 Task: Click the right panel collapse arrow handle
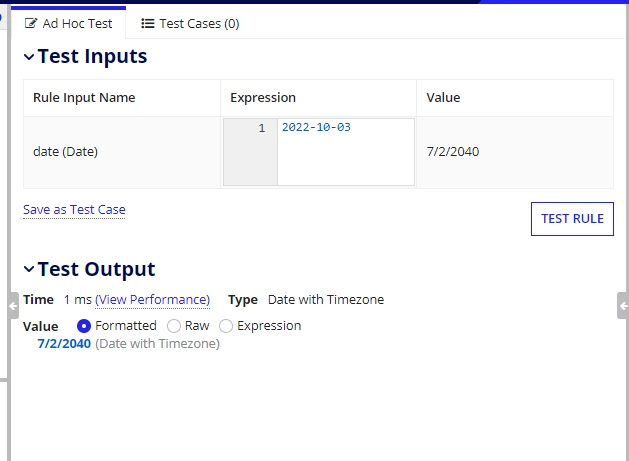[x=623, y=306]
